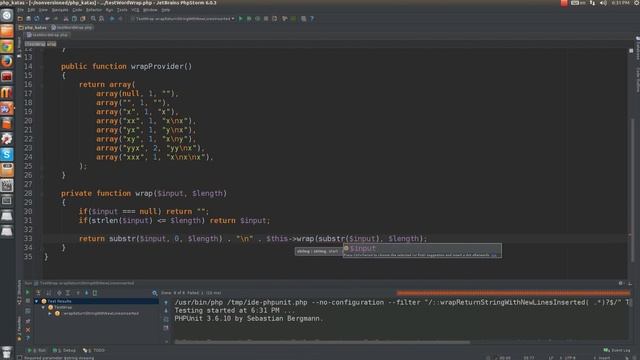This screenshot has width=640, height=360.
Task: Open the Tools menu
Action: coord(122,10)
